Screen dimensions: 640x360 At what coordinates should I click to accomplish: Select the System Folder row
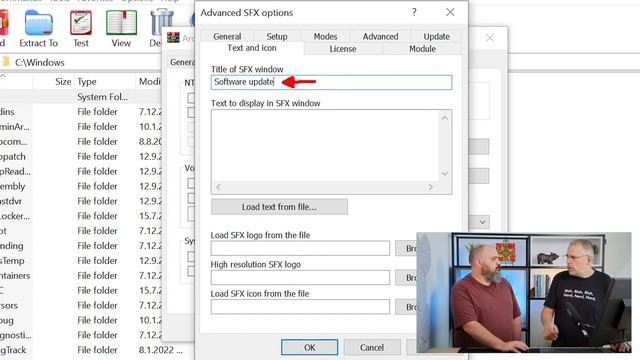tap(81, 97)
